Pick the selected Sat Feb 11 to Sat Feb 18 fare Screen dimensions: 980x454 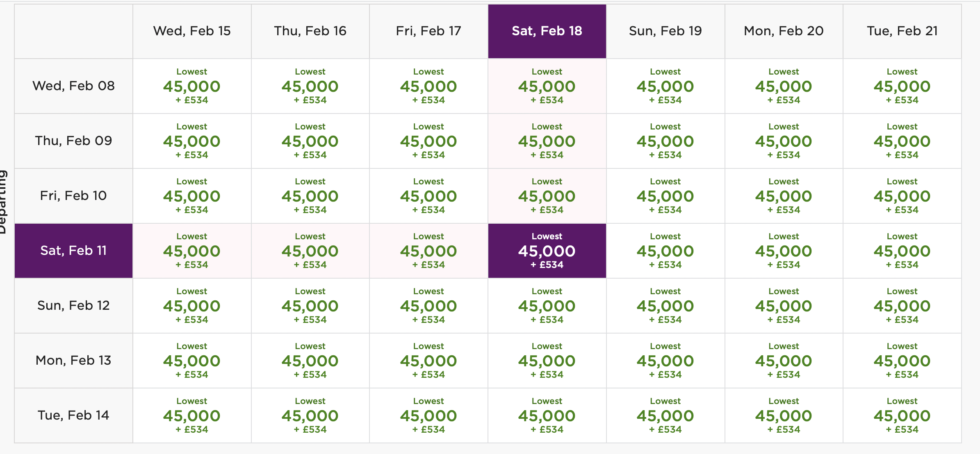click(547, 251)
